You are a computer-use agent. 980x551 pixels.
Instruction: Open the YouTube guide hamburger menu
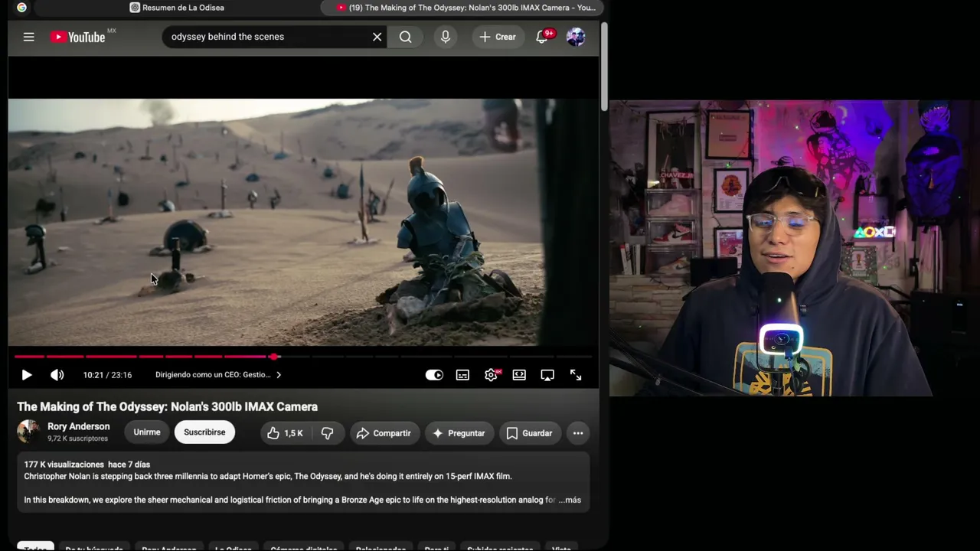point(28,37)
